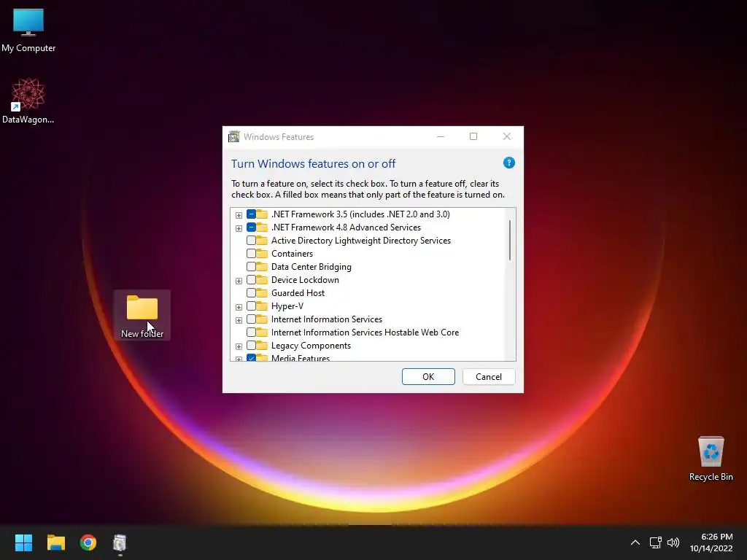Select the Guarded Host label
This screenshot has height=560, width=747.
[x=298, y=293]
